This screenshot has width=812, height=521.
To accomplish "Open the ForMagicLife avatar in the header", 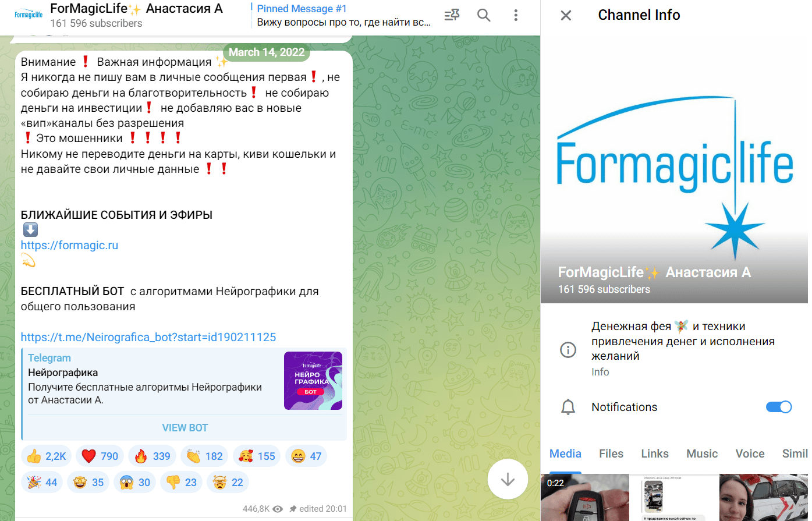I will pos(29,15).
